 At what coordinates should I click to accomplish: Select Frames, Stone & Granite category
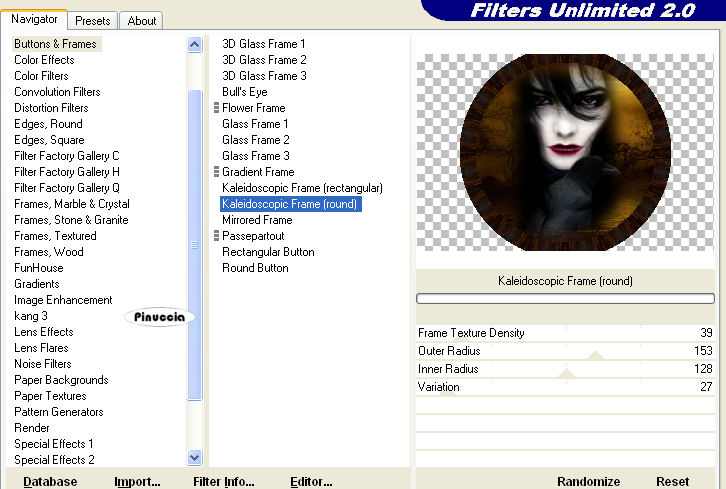[x=71, y=220]
